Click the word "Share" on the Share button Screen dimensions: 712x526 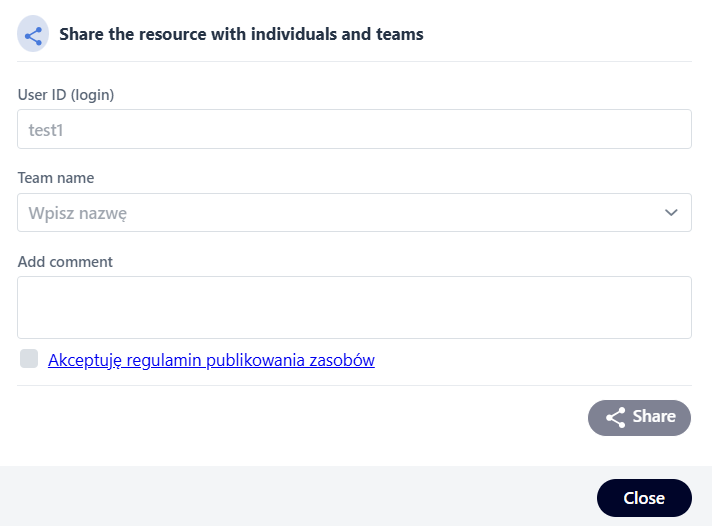click(654, 417)
